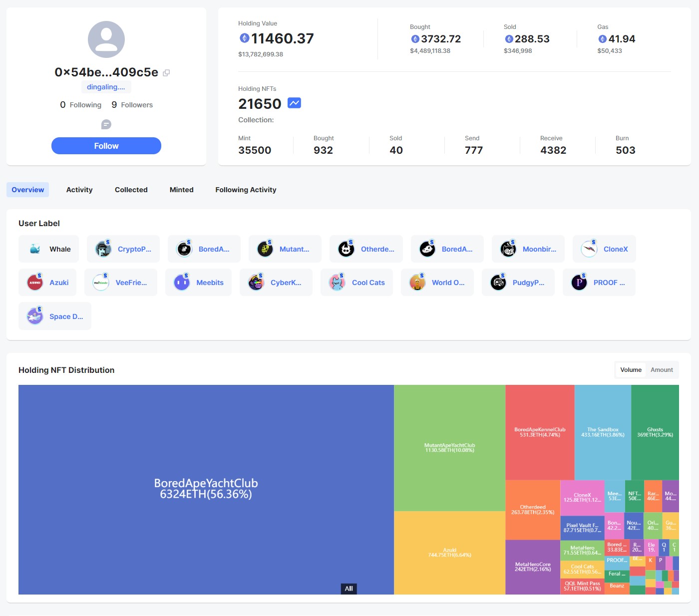Go to the Minted tab

(181, 190)
